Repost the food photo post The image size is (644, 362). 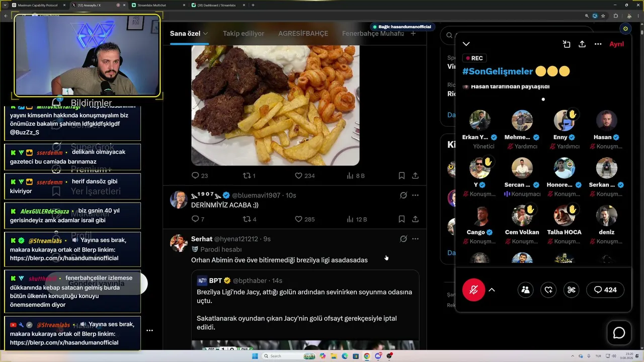point(249,175)
